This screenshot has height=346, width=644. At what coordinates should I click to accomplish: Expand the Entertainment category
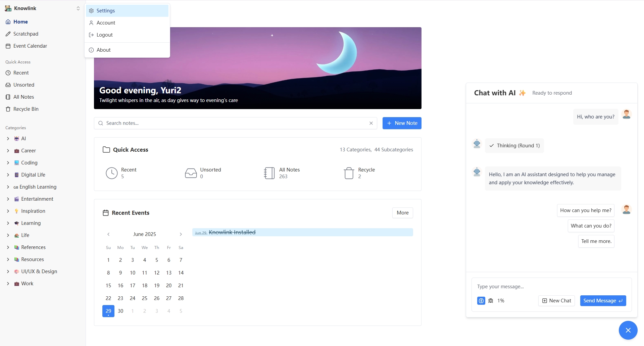tap(8, 199)
